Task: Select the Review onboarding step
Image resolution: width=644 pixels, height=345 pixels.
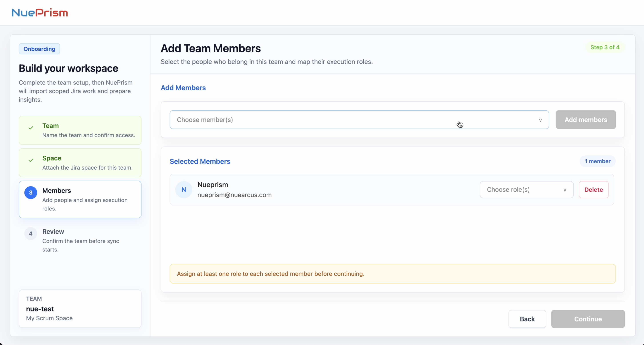Action: (x=80, y=240)
